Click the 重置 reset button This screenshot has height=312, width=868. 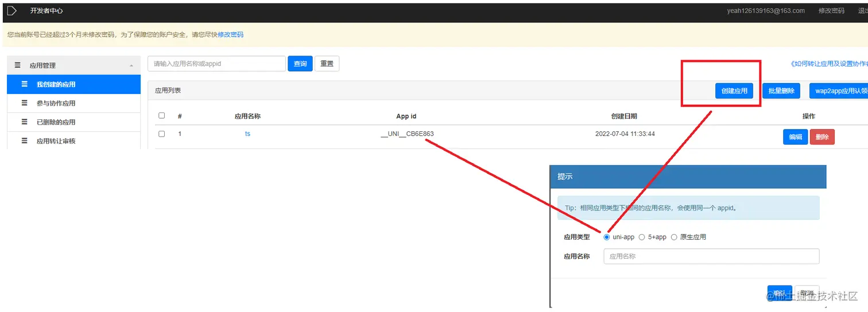pos(327,64)
